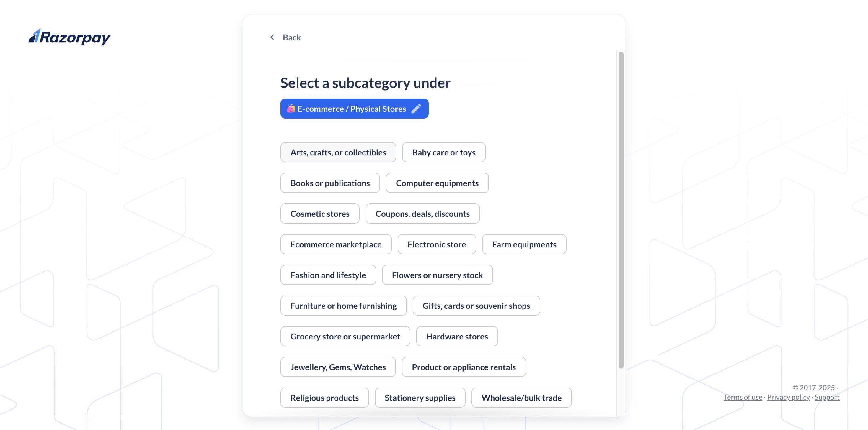This screenshot has width=868, height=430.
Task: Open the Terms of use page
Action: point(743,397)
